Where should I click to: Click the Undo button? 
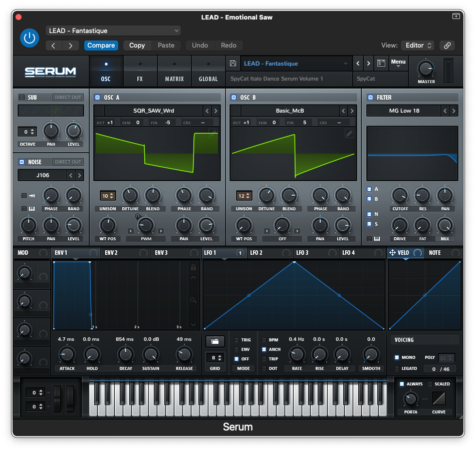(x=200, y=46)
